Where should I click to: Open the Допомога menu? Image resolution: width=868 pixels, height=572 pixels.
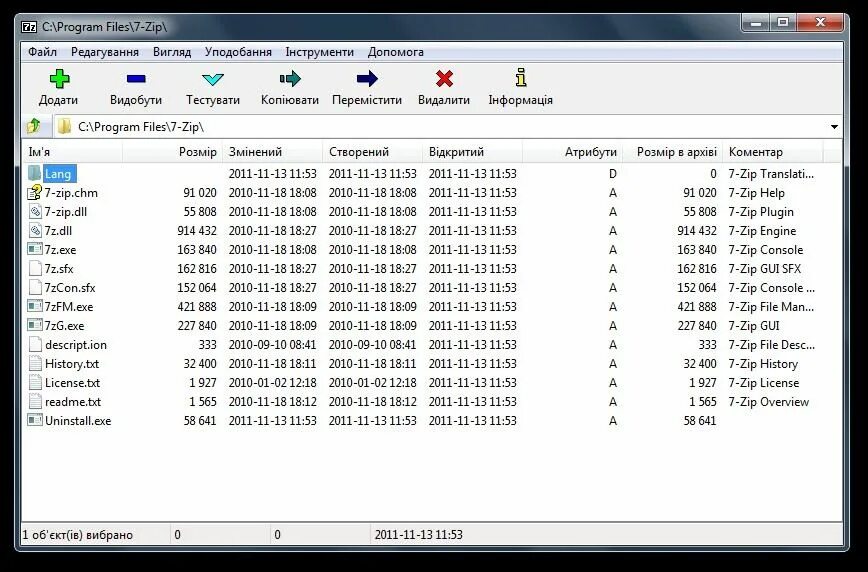tap(395, 51)
